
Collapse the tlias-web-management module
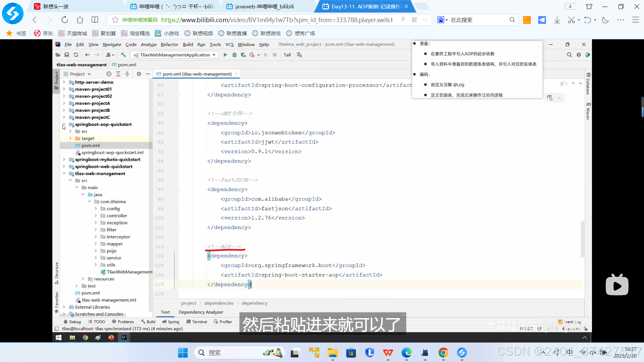click(x=64, y=174)
